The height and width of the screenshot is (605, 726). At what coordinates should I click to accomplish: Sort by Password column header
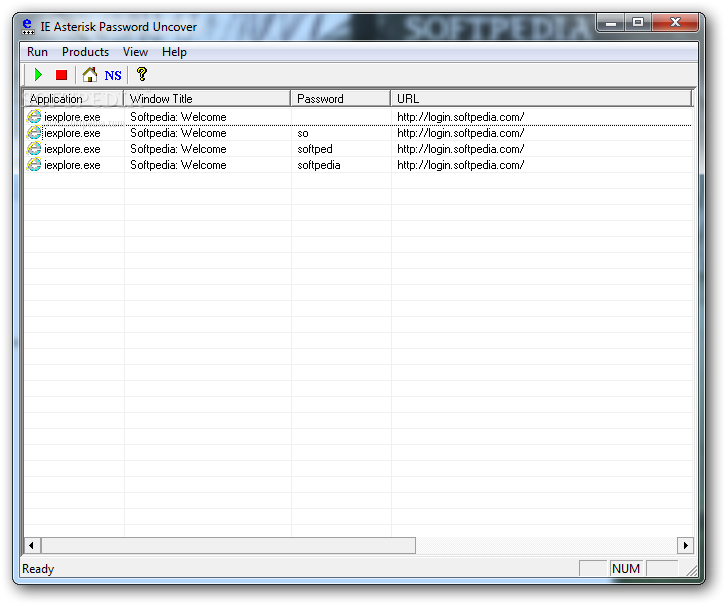pos(341,99)
